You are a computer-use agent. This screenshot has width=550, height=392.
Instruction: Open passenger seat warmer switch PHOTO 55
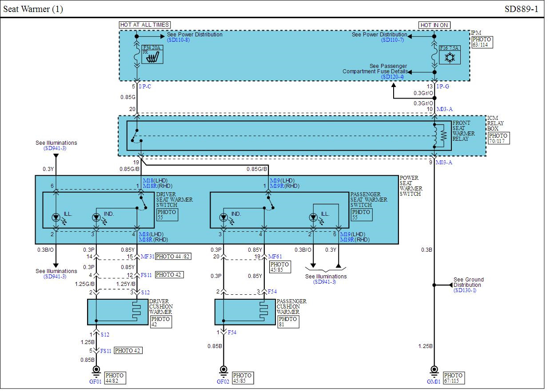coord(361,215)
